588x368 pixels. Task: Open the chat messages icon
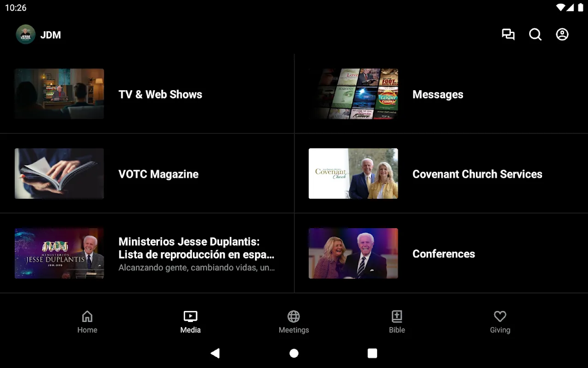pyautogui.click(x=508, y=34)
